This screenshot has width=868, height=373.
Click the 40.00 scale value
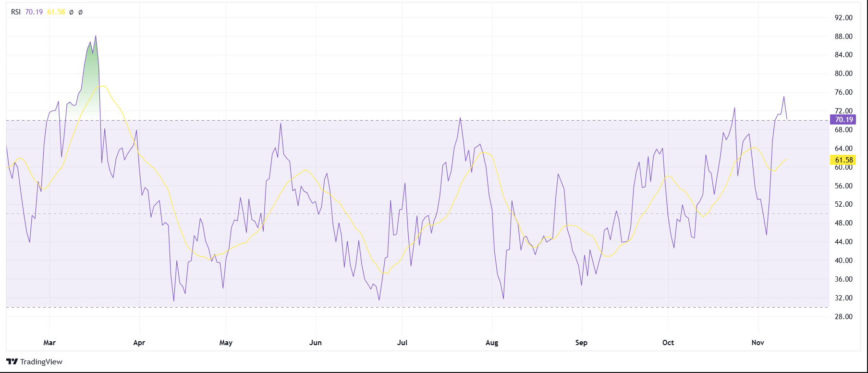point(844,261)
